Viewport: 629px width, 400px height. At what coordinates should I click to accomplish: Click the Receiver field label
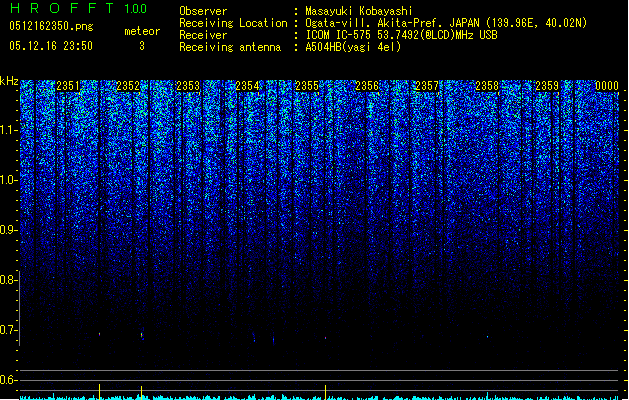pyautogui.click(x=203, y=35)
